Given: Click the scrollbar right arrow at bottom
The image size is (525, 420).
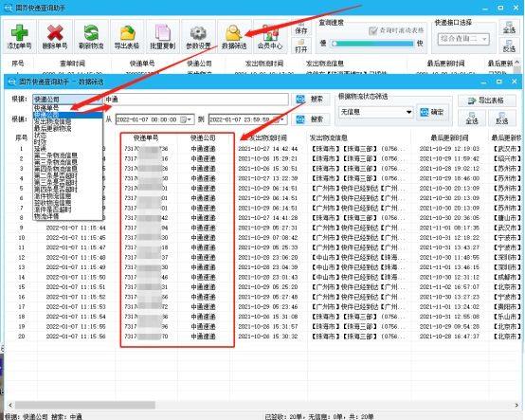Looking at the screenshot, I should [516, 405].
